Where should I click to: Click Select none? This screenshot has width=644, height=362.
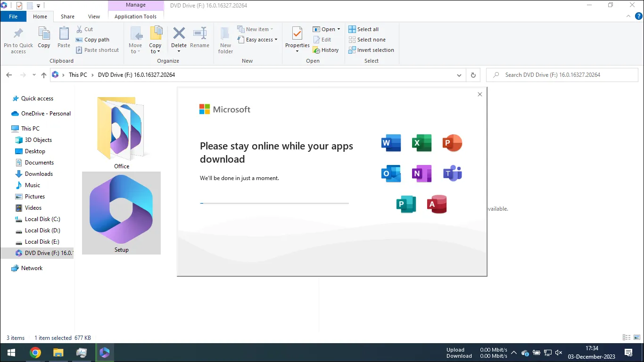pos(367,39)
